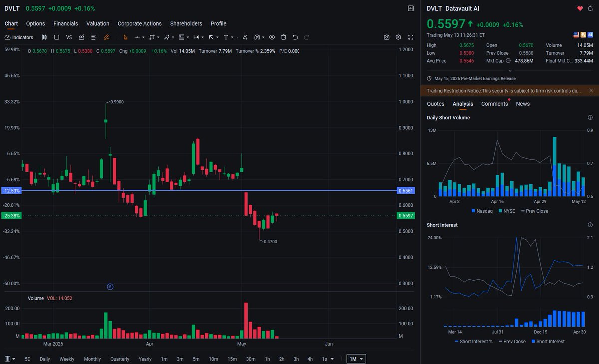
Task: Toggle Nasdaq series in short volume legend
Action: pos(482,211)
